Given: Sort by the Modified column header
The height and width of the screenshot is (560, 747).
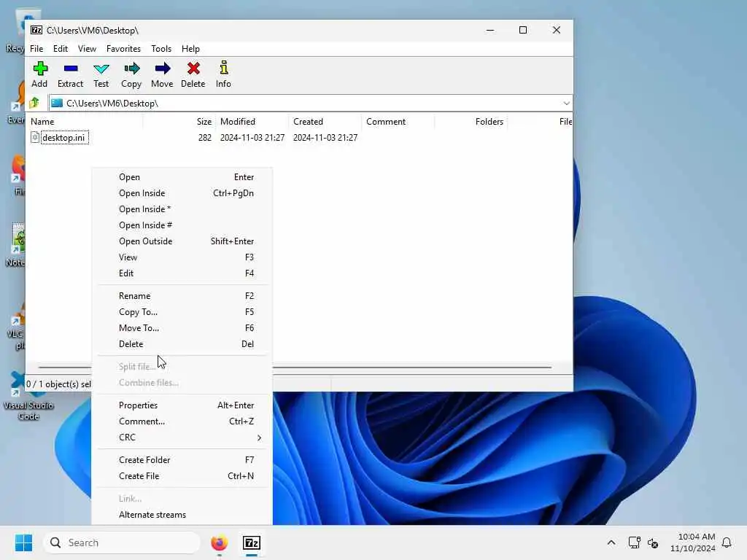Looking at the screenshot, I should tap(252, 122).
